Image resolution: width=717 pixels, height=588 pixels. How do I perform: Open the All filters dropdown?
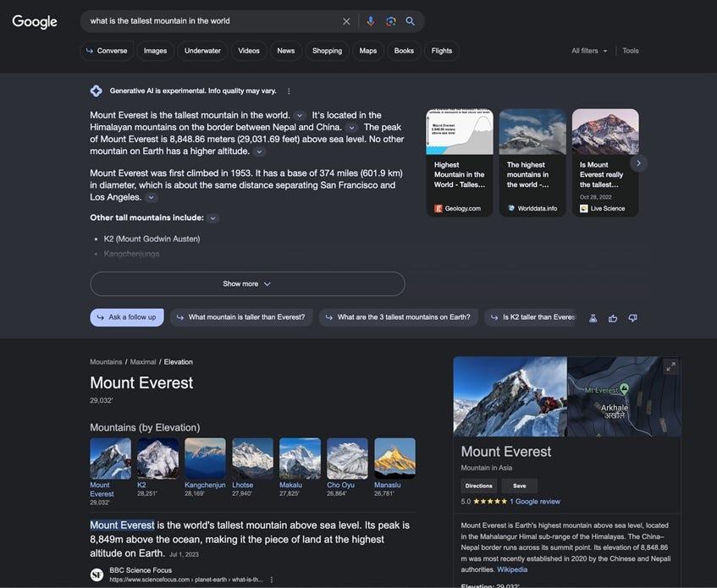(589, 51)
